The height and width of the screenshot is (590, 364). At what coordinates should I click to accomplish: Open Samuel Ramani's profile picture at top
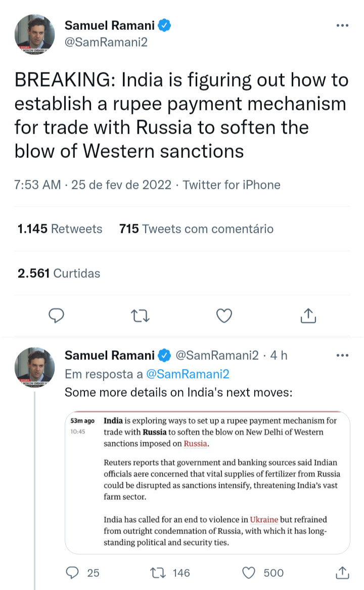pyautogui.click(x=34, y=34)
